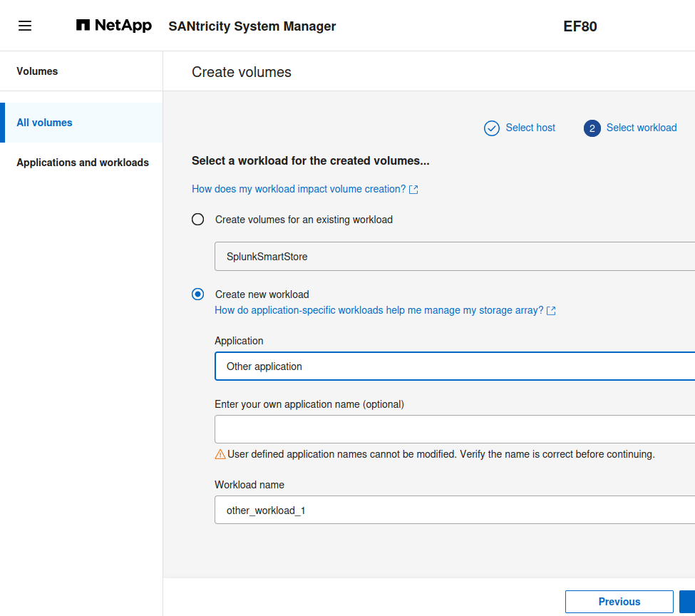Select Create volumes for an existing workload
695x616 pixels.
(x=197, y=220)
